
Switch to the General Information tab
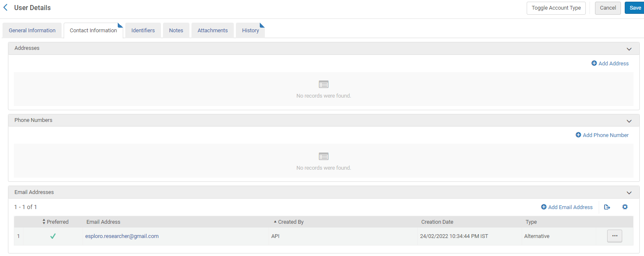click(32, 31)
